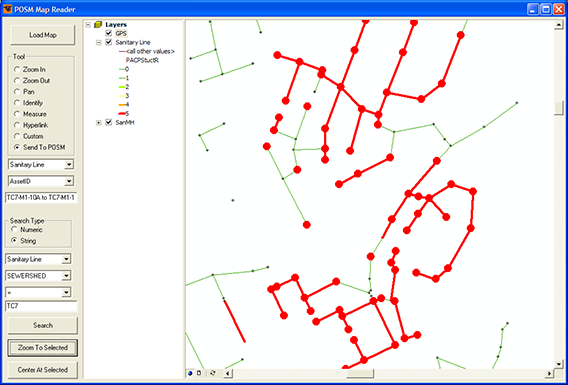
Task: Click the PACPStuctR legend heading
Action: tap(142, 60)
